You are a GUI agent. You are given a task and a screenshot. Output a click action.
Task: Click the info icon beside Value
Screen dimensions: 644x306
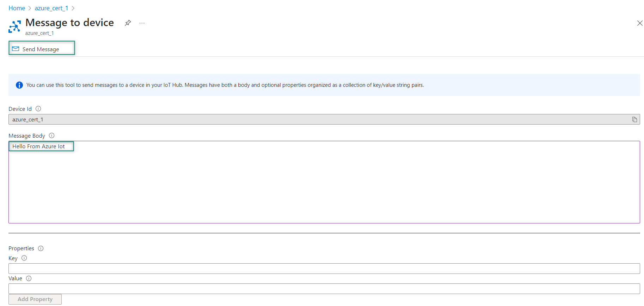point(29,278)
